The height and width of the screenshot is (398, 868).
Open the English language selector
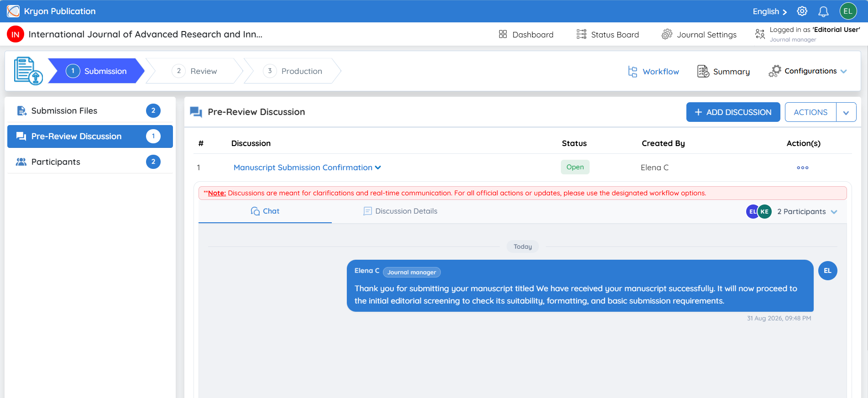(x=770, y=11)
